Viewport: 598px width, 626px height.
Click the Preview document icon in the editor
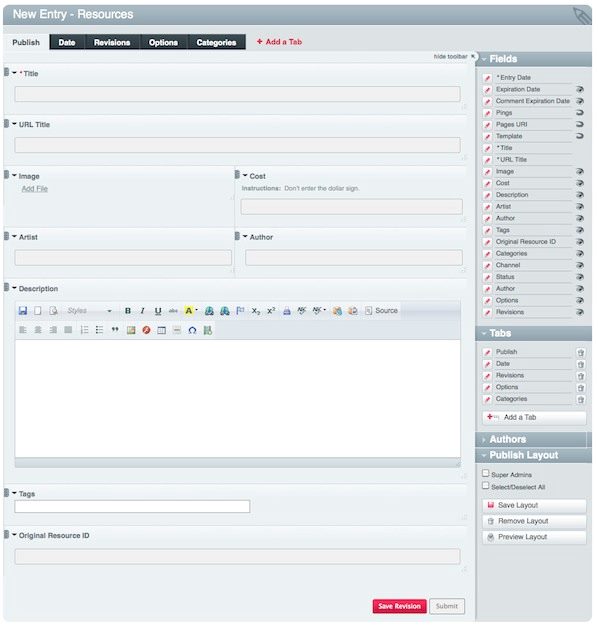coord(53,311)
